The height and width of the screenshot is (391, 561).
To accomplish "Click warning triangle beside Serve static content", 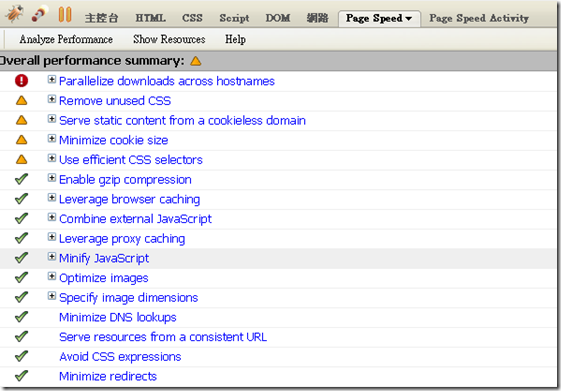I will click(21, 120).
